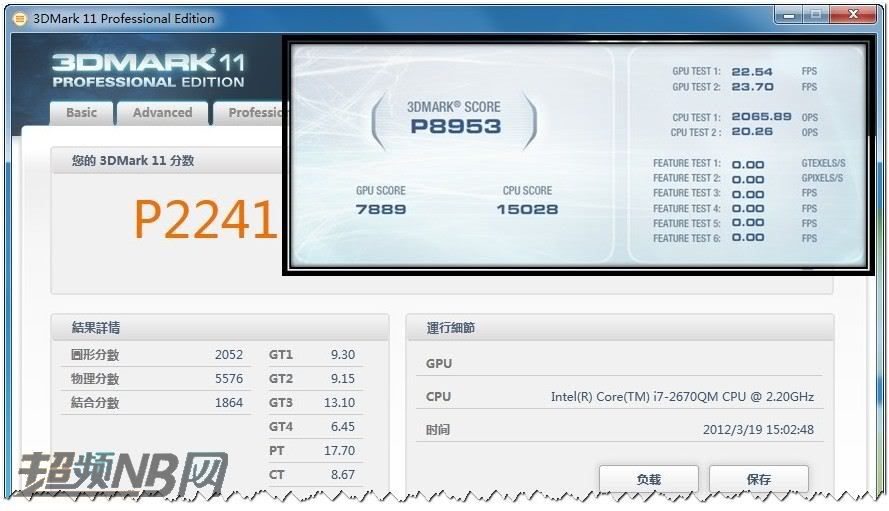
Task: Click the 3DMark 11 title bar icon
Action: [19, 19]
